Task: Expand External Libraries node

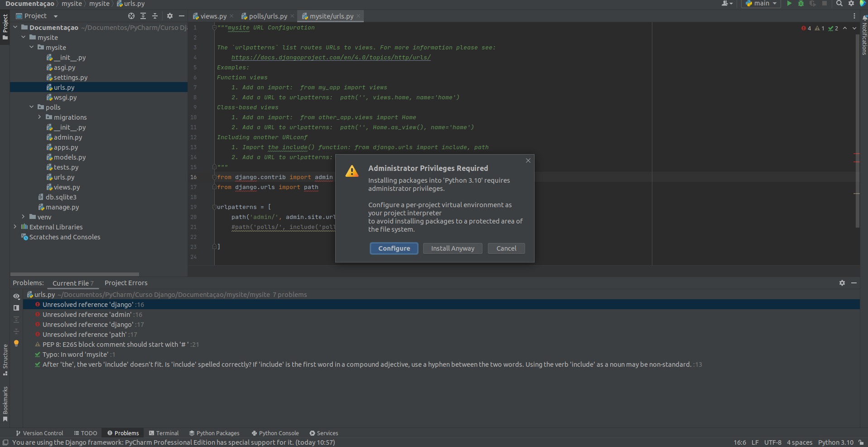Action: click(15, 227)
